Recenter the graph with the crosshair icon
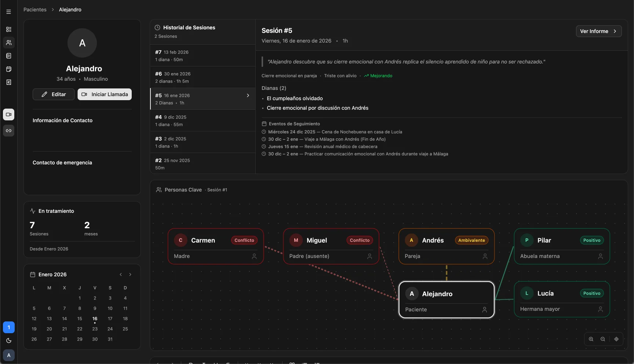The image size is (634, 364). (616, 339)
